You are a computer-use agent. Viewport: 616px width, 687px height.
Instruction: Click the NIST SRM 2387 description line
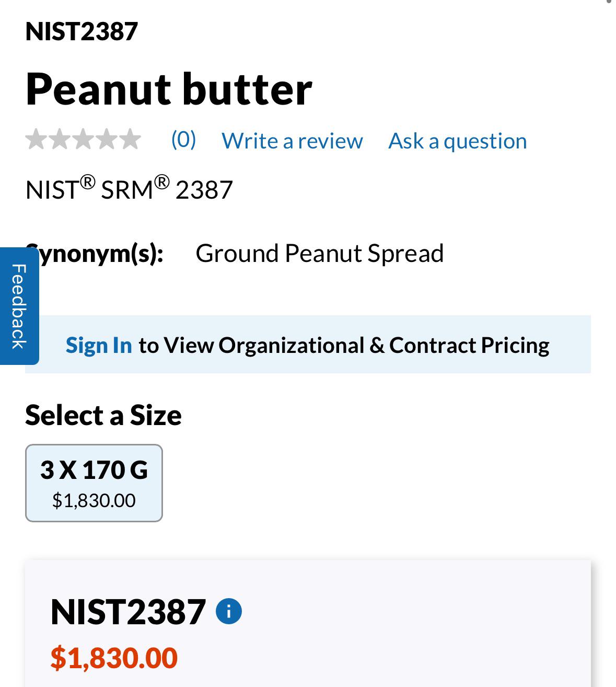pyautogui.click(x=129, y=189)
